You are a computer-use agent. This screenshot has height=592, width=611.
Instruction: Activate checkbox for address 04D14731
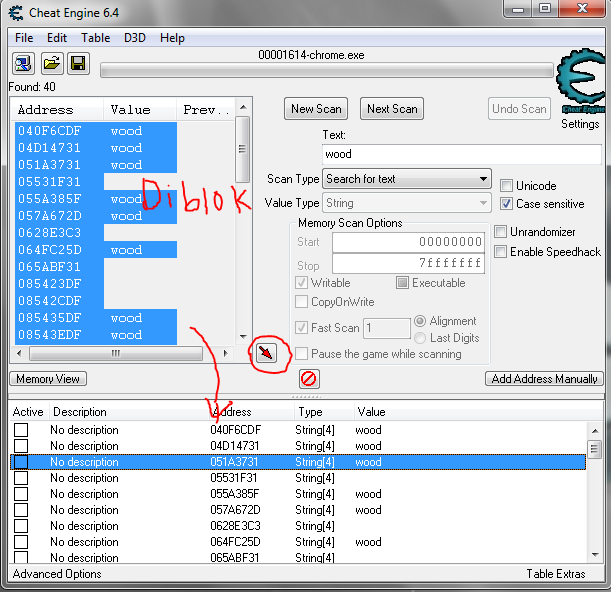tap(21, 446)
